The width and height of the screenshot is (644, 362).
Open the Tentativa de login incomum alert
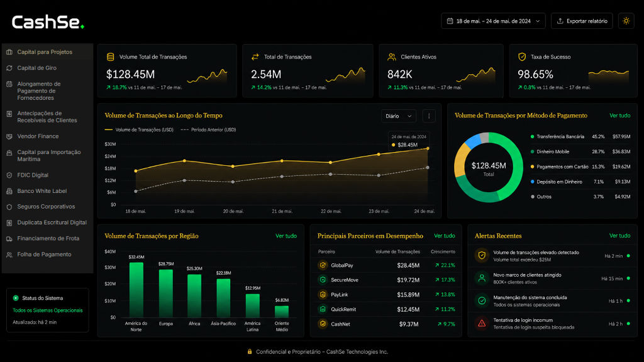[x=552, y=324]
